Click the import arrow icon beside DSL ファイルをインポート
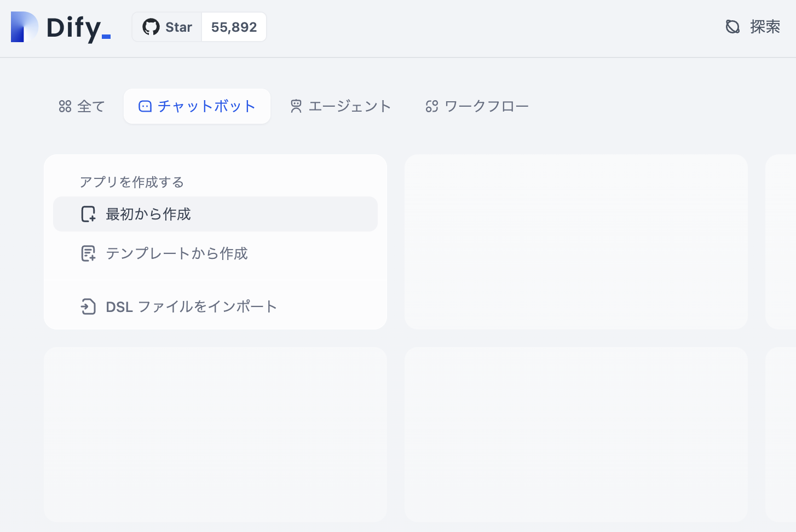The width and height of the screenshot is (796, 532). pos(88,307)
